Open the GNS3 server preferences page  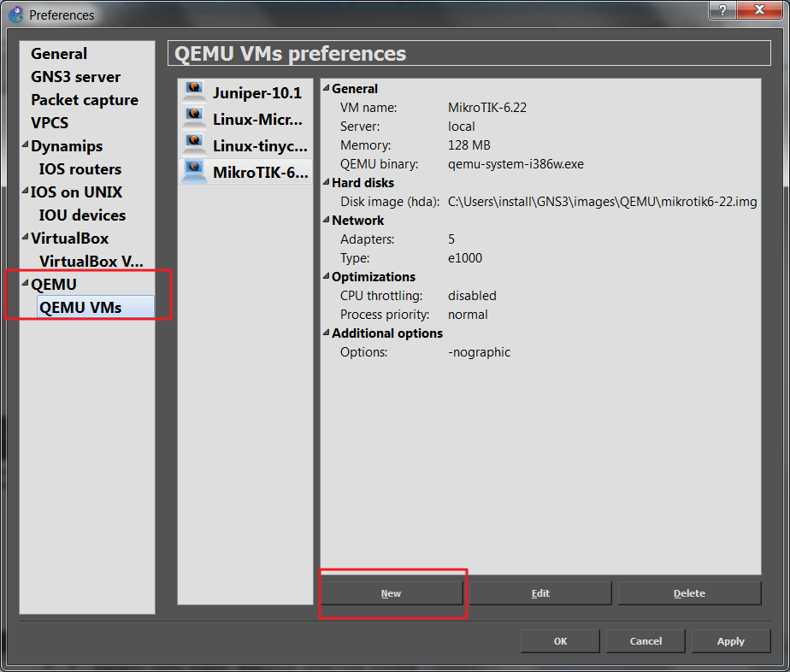[75, 77]
